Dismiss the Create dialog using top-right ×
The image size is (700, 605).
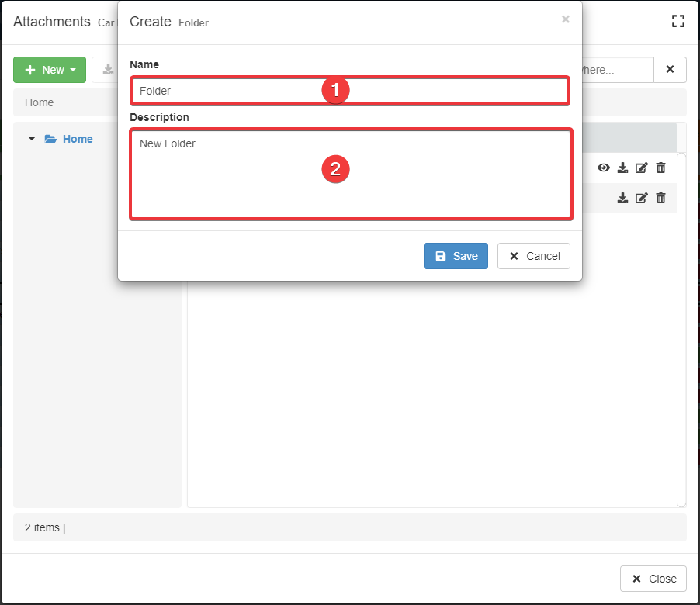565,19
